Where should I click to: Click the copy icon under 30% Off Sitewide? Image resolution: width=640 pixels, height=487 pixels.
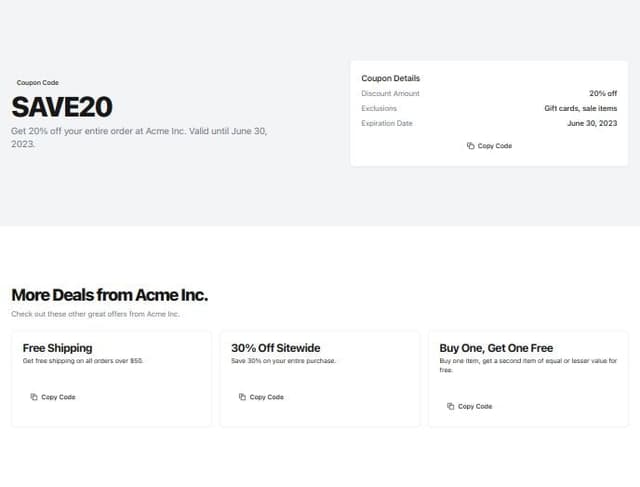tap(243, 397)
